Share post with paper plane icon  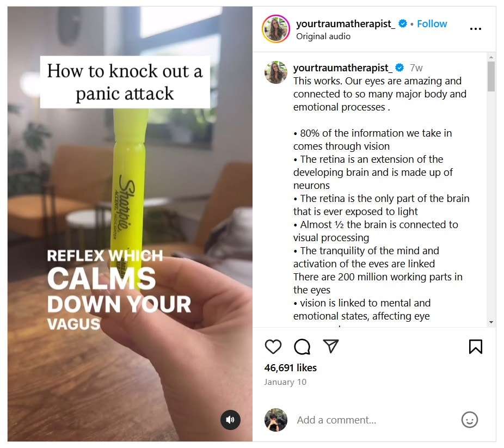click(331, 346)
